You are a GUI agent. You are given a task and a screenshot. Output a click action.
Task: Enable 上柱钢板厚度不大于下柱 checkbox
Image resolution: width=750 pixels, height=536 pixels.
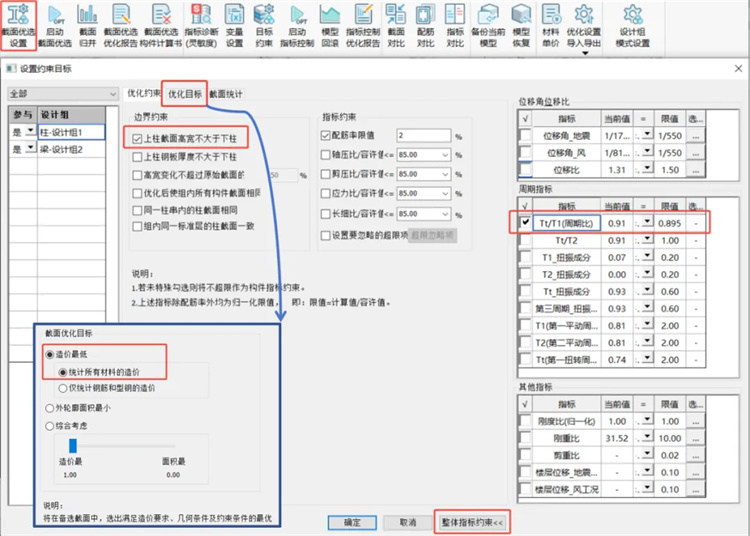click(x=138, y=157)
